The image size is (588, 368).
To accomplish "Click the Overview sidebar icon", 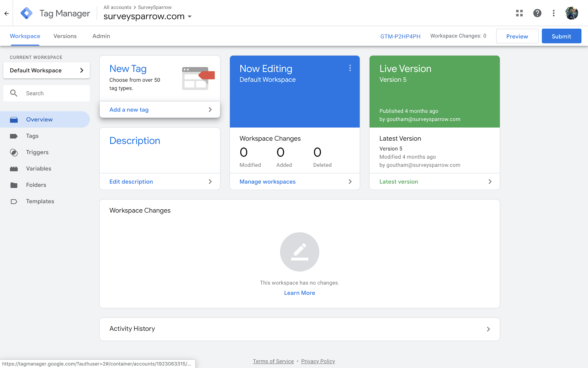I will pos(14,120).
